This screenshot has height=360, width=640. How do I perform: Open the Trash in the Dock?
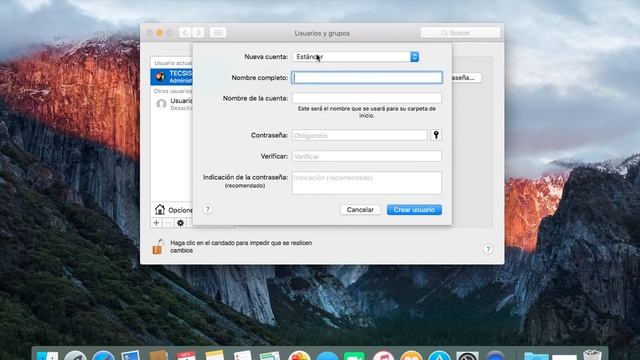592,354
